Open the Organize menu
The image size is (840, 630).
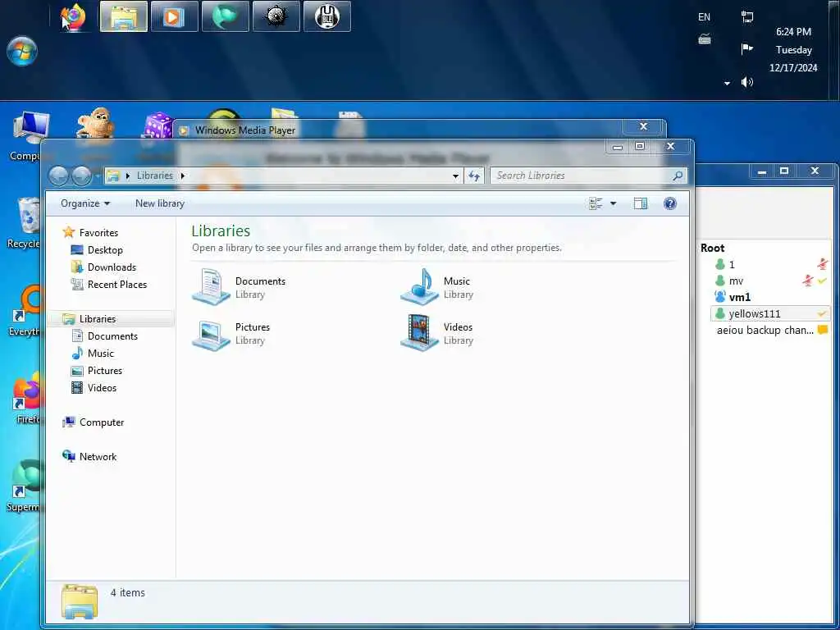[x=85, y=203]
